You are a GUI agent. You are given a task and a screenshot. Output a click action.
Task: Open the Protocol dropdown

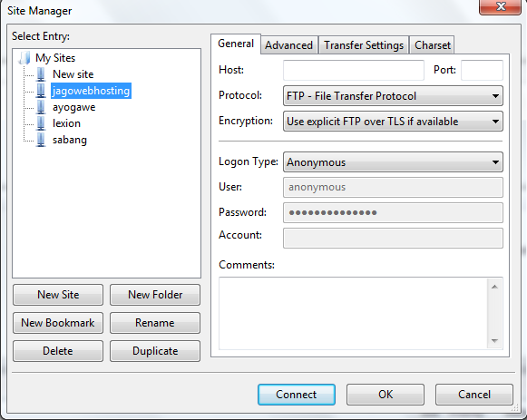393,96
